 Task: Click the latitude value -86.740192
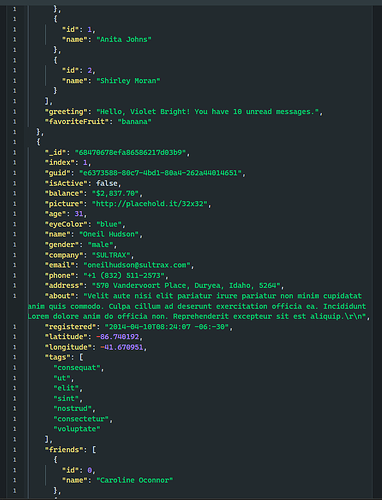(x=119, y=337)
